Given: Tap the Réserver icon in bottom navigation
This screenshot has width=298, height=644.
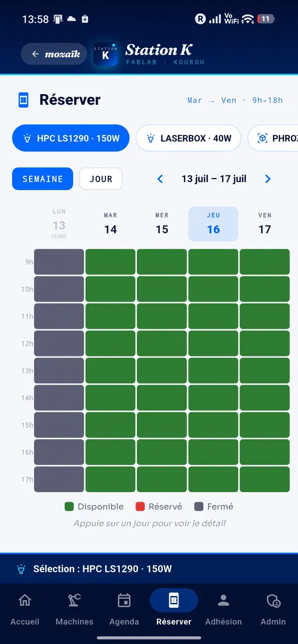Looking at the screenshot, I should [173, 600].
